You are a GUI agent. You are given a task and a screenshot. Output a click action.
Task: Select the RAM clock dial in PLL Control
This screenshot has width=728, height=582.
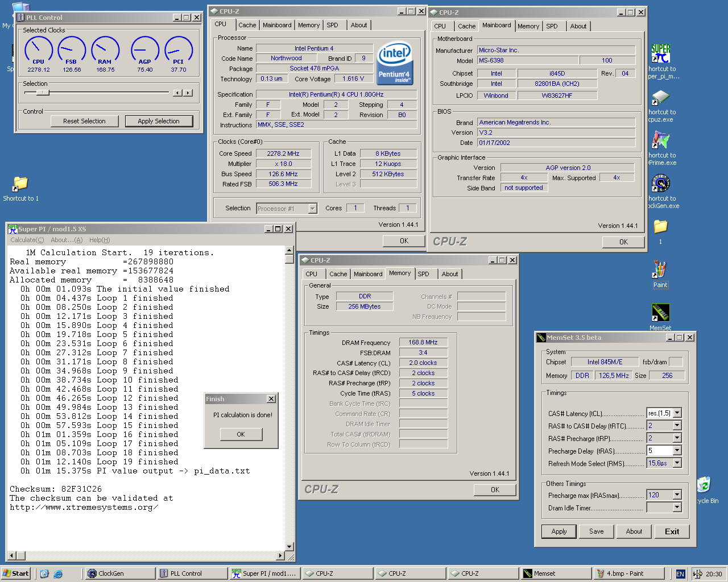click(105, 50)
